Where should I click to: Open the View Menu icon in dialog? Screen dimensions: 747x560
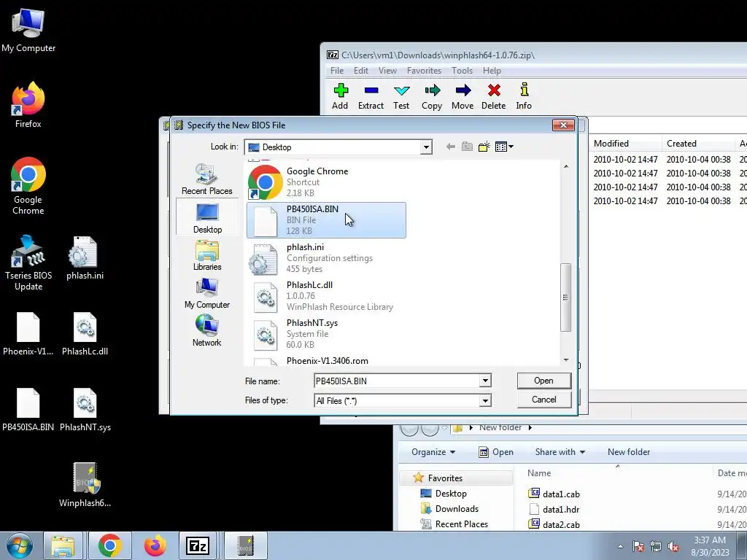tap(504, 147)
